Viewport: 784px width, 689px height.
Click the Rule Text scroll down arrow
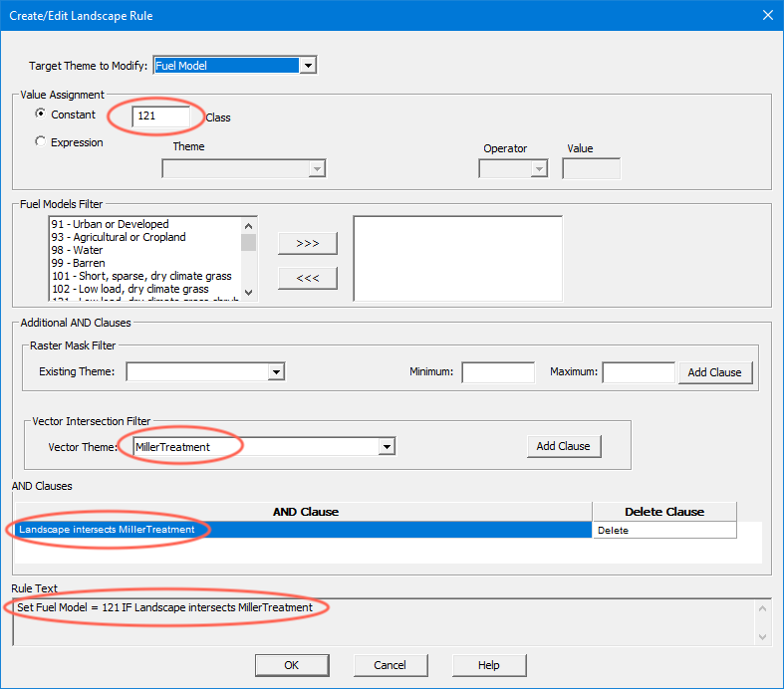click(762, 637)
